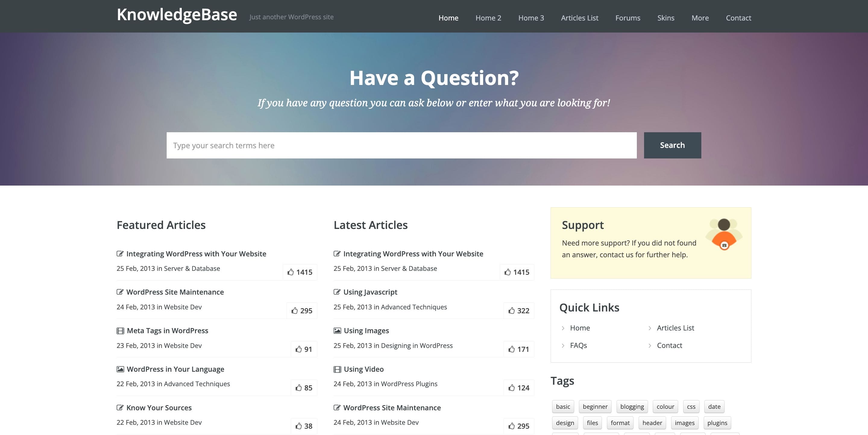Switch to the Forums menu item
The width and height of the screenshot is (868, 435).
627,18
